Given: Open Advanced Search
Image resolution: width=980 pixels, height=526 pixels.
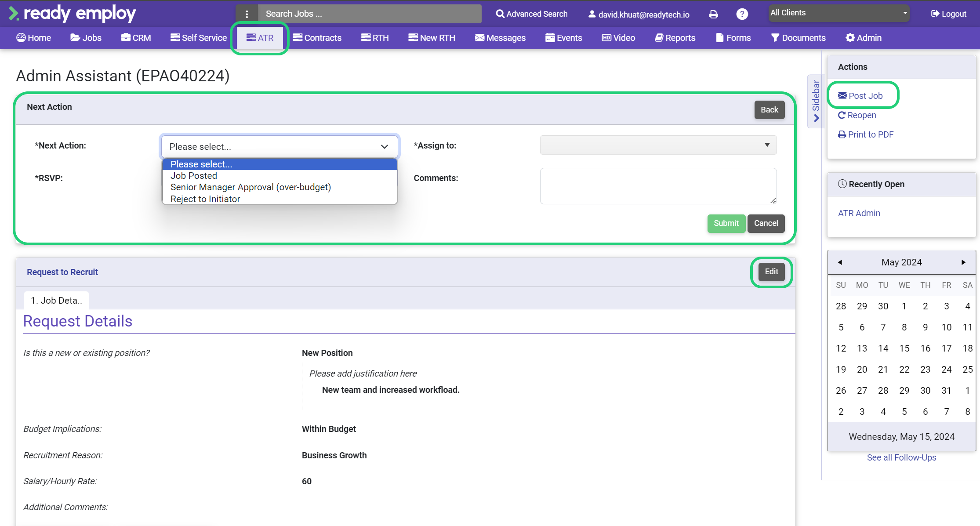Looking at the screenshot, I should click(531, 14).
